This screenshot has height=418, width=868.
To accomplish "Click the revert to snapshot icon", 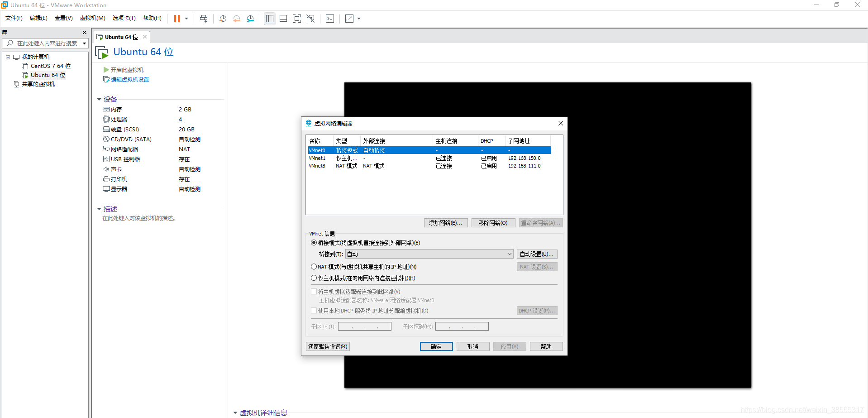I will [237, 19].
